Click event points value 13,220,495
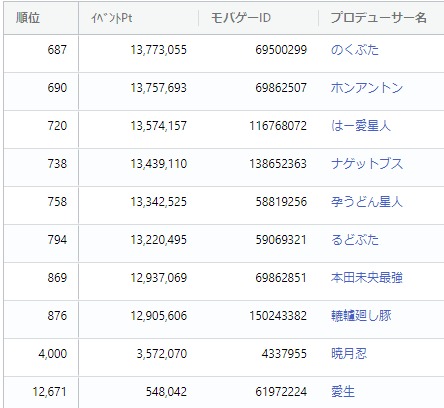444x408 pixels. [x=159, y=240]
